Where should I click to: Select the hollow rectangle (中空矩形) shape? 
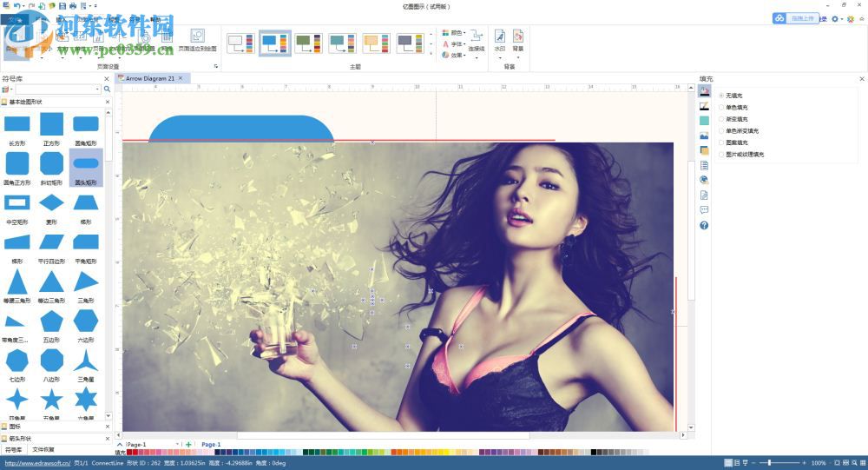click(x=17, y=202)
